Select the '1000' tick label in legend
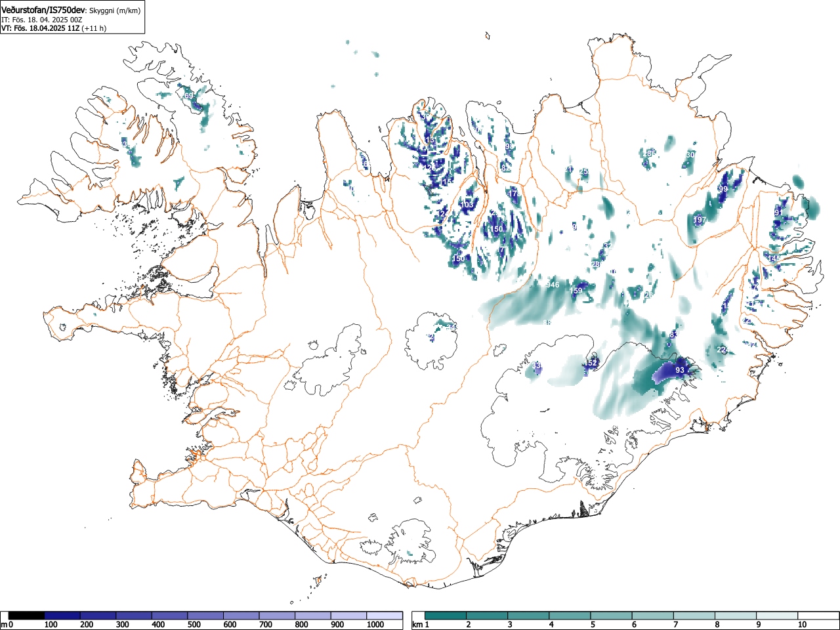Viewport: 840px width, 630px height. pyautogui.click(x=375, y=625)
